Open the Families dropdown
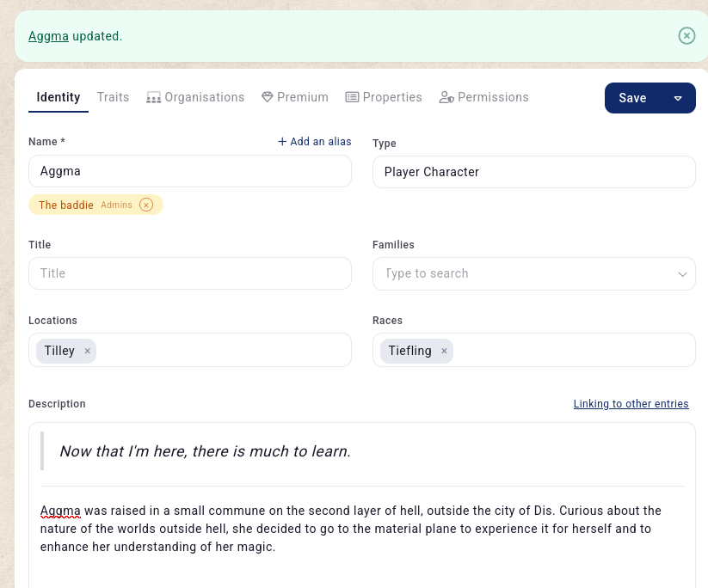 tap(685, 273)
